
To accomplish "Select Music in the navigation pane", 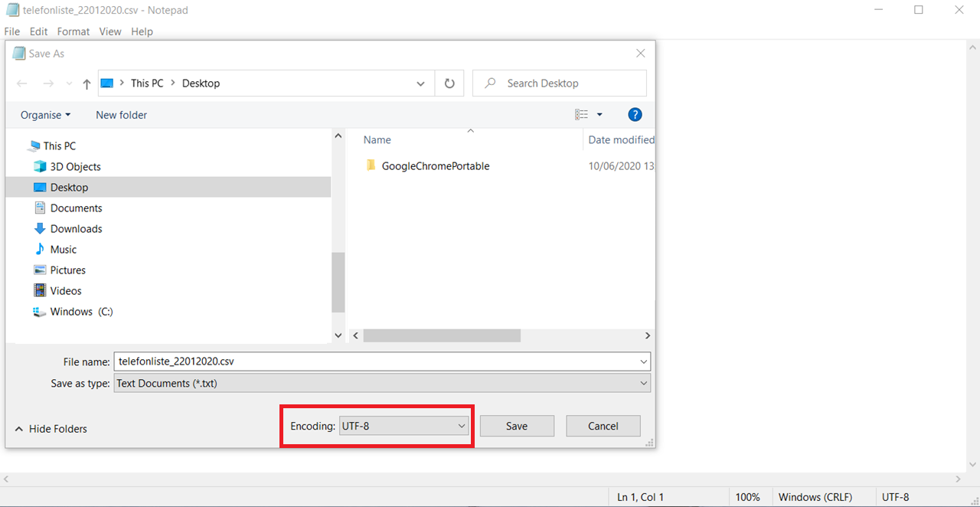I will point(63,249).
